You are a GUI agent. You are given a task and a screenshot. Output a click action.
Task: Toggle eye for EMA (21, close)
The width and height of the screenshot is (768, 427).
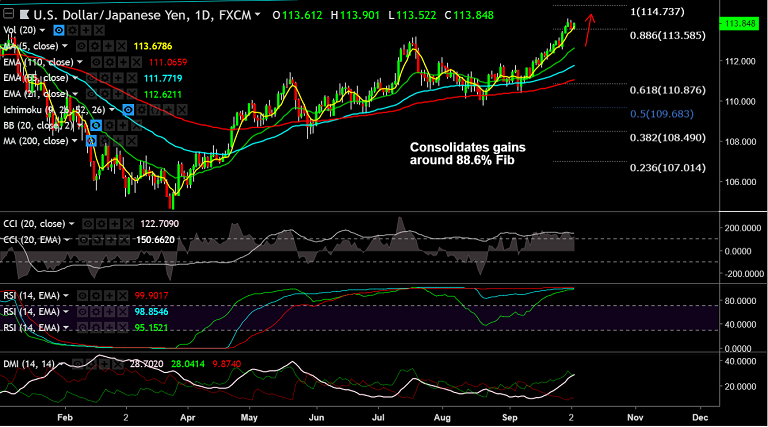point(92,94)
